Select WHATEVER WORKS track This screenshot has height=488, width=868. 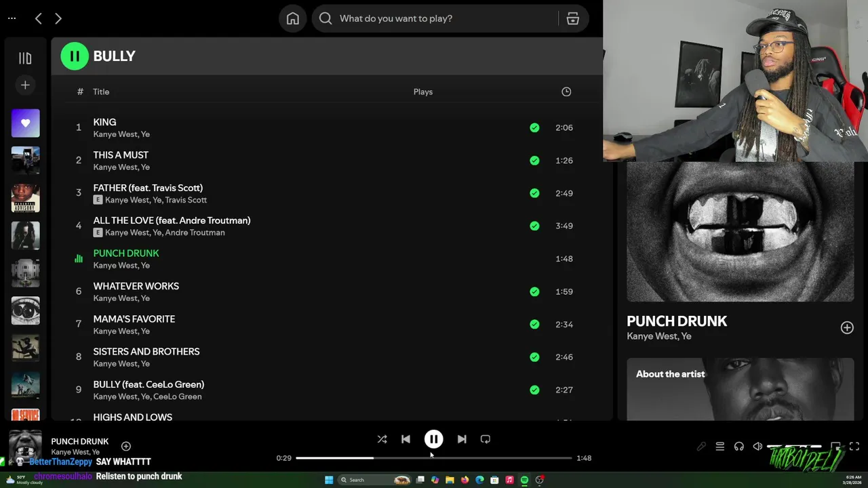(136, 286)
